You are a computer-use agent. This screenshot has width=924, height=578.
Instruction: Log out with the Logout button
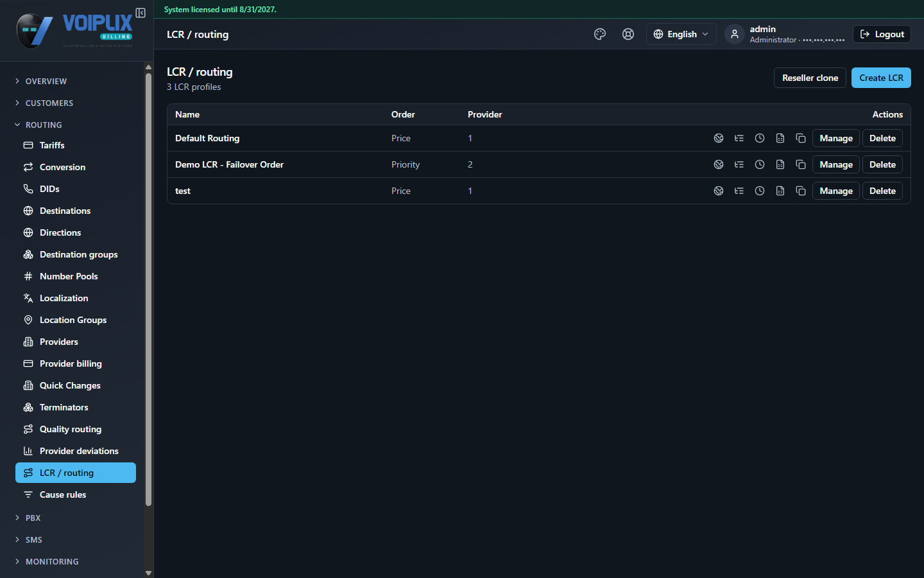[882, 34]
